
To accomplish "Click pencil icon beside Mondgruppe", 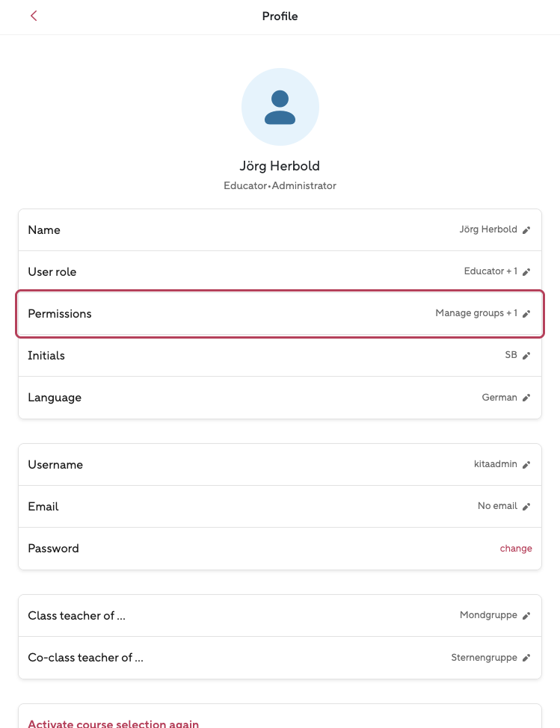I will (526, 616).
